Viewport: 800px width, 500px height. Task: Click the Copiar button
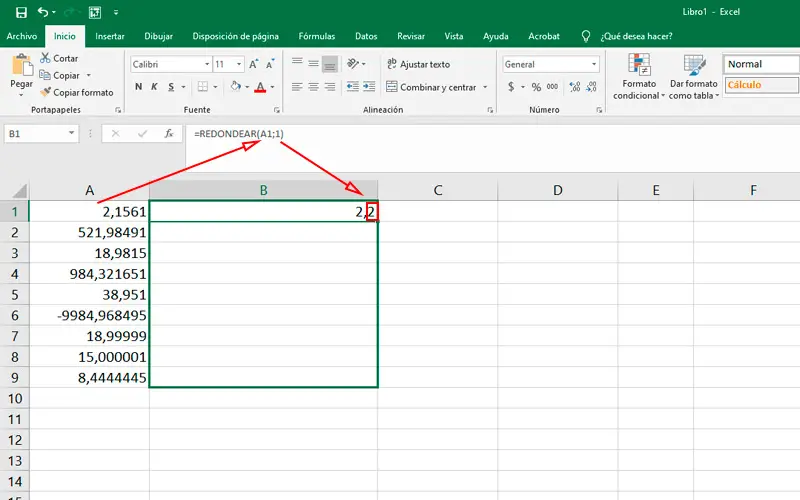coord(60,76)
